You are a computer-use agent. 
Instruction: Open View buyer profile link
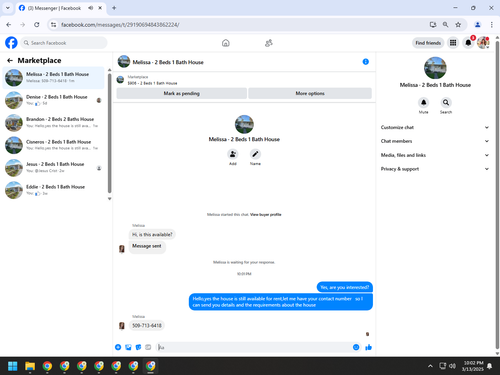click(266, 215)
